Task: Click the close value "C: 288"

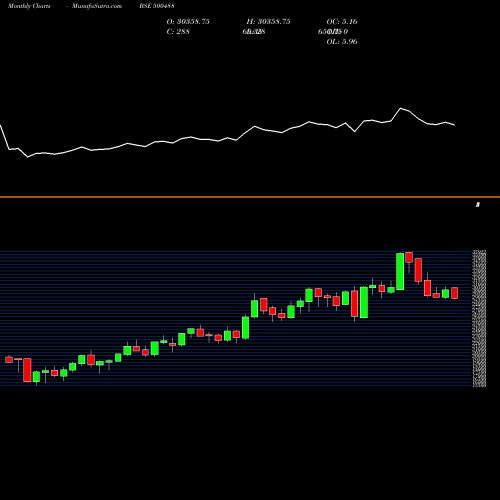Action: [178, 32]
